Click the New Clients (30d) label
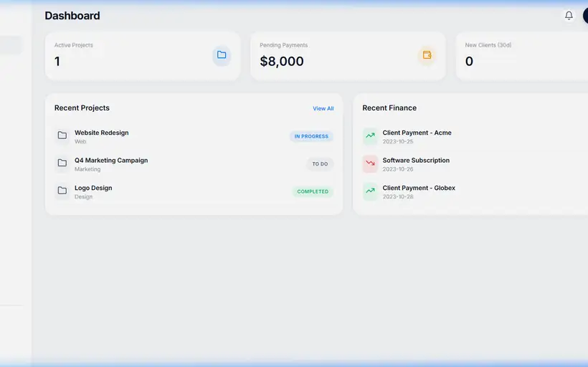The height and width of the screenshot is (367, 588). tap(488, 45)
